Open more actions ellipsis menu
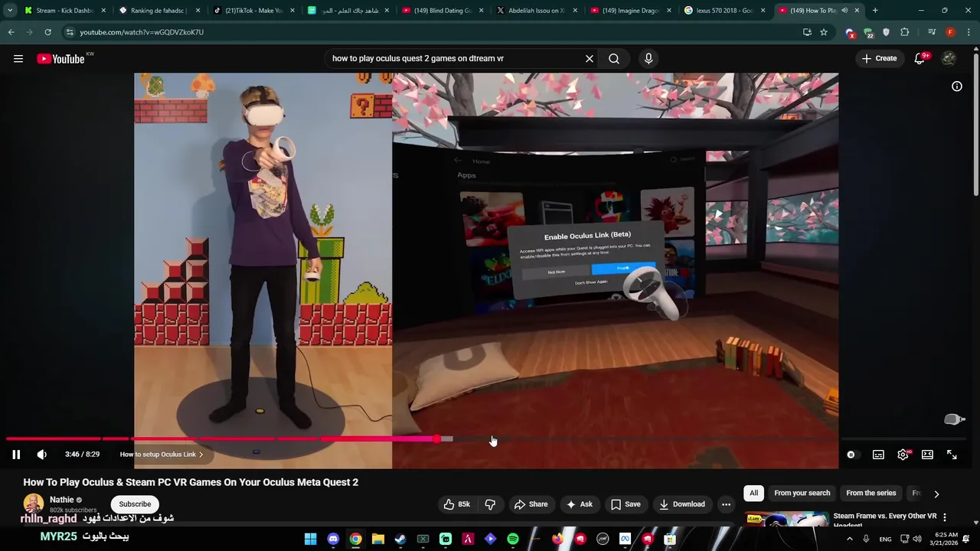 point(726,504)
